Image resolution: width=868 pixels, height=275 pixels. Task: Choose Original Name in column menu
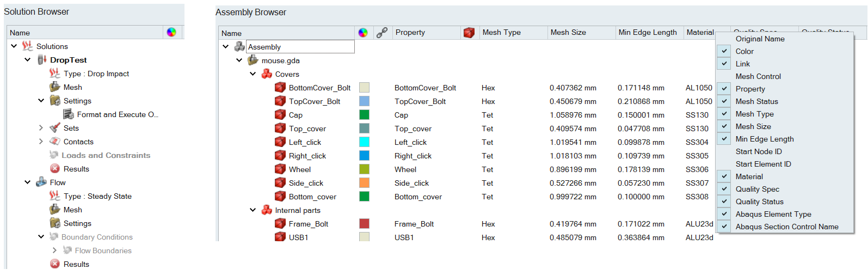pos(760,39)
